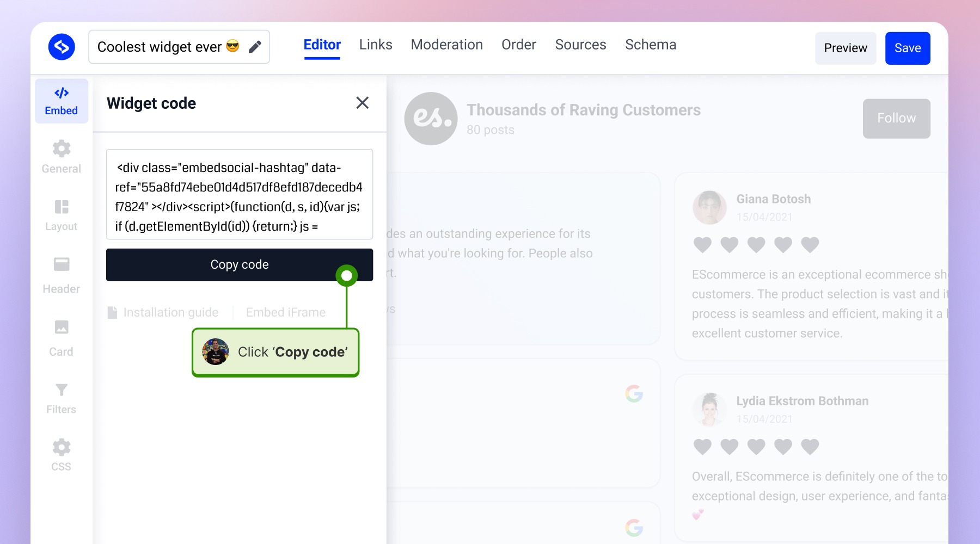Viewport: 980px width, 544px height.
Task: Click the Preview button
Action: pyautogui.click(x=846, y=48)
